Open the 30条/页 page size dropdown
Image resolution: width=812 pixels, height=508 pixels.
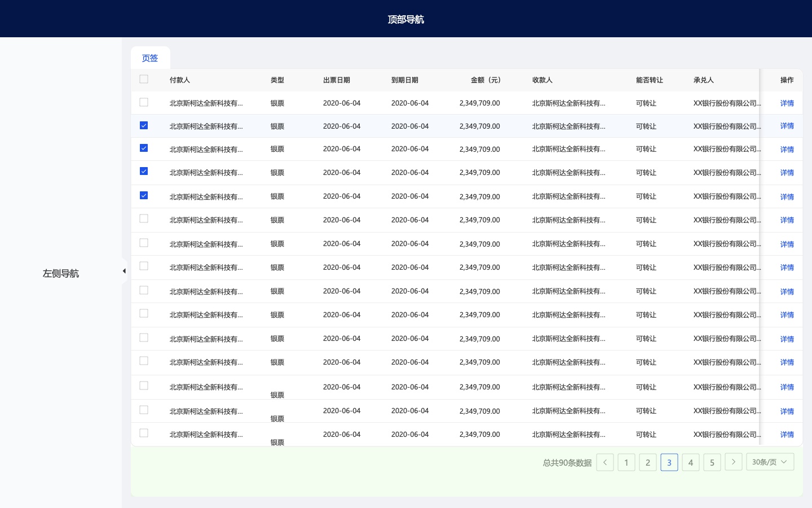point(770,462)
